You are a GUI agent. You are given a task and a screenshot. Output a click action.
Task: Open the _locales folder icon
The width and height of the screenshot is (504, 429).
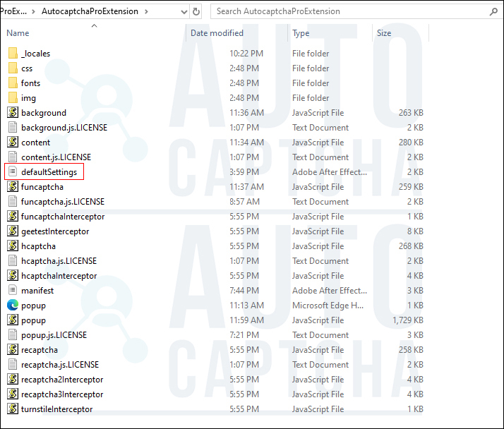click(13, 54)
